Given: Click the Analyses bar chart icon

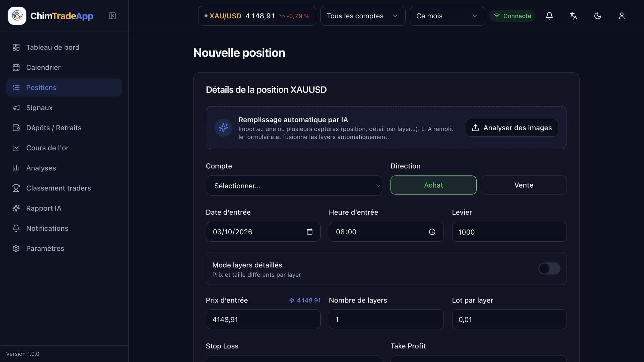Looking at the screenshot, I should point(16,168).
